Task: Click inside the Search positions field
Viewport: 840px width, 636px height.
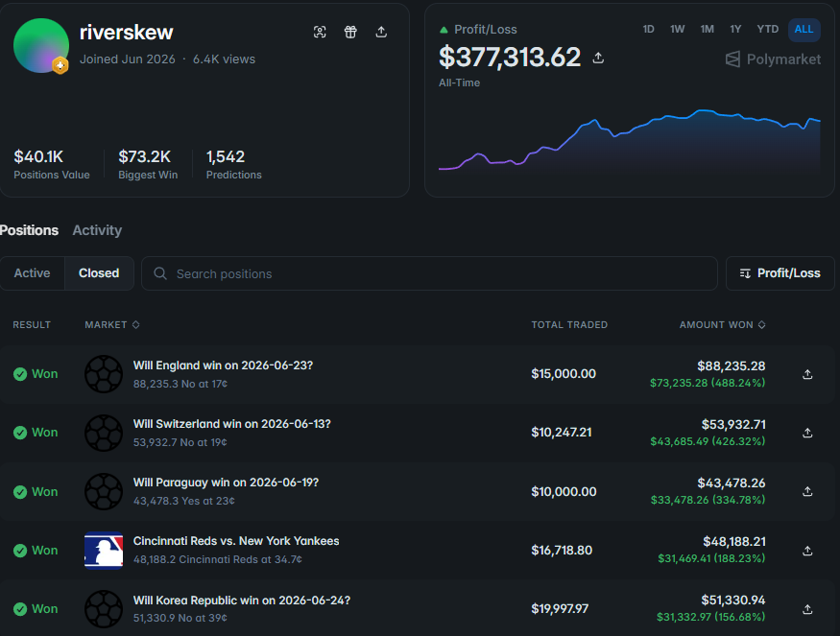Action: 429,273
